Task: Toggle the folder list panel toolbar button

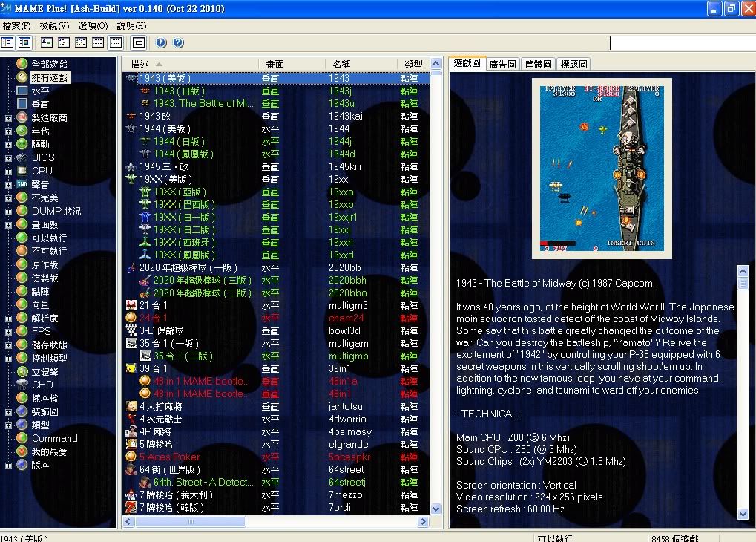Action: click(7, 42)
